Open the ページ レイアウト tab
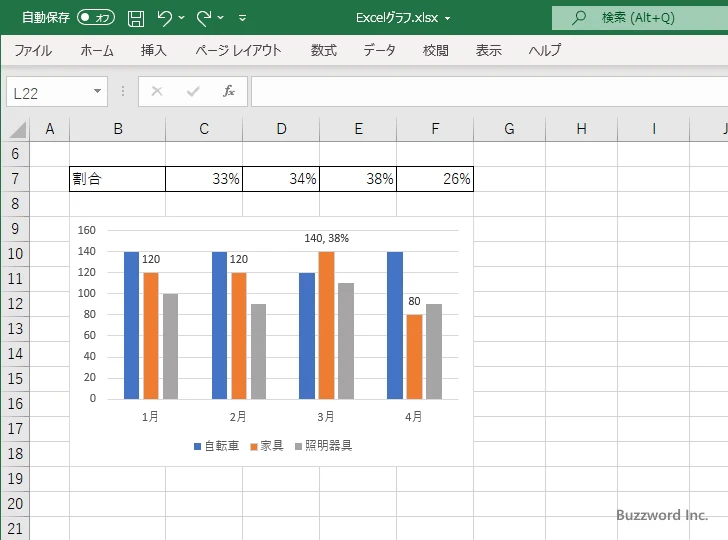This screenshot has height=540, width=728. [238, 50]
